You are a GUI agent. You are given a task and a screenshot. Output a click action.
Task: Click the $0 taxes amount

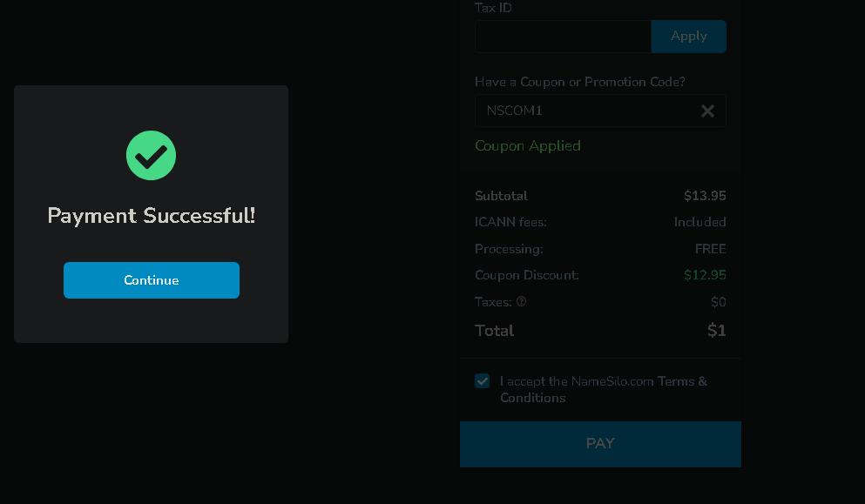pyautogui.click(x=719, y=302)
